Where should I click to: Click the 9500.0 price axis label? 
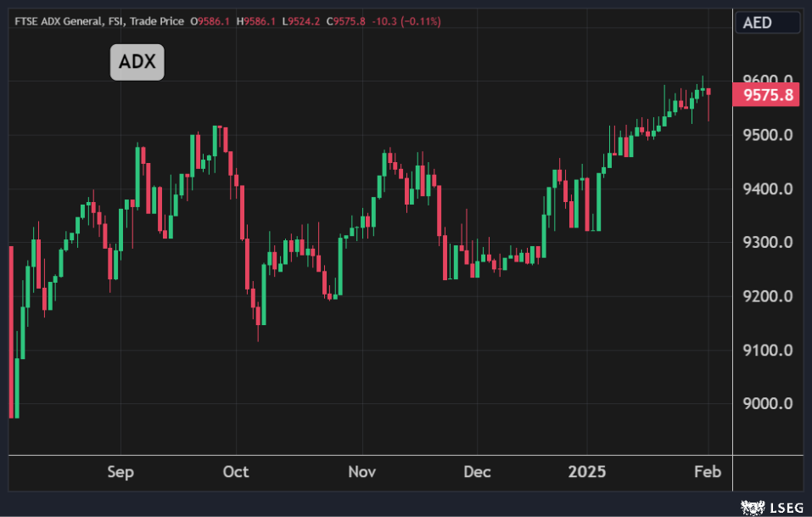pos(768,135)
